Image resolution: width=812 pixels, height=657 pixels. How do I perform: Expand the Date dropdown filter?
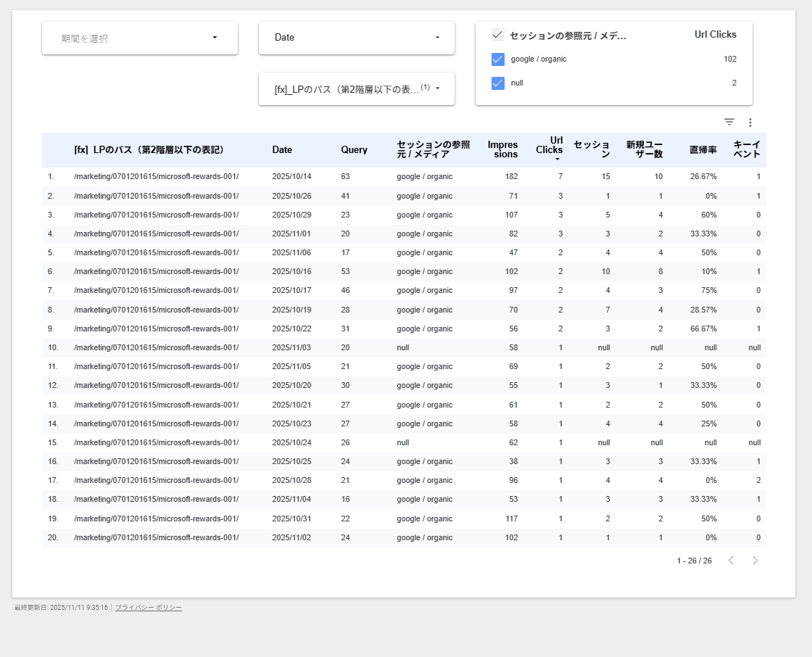[357, 38]
